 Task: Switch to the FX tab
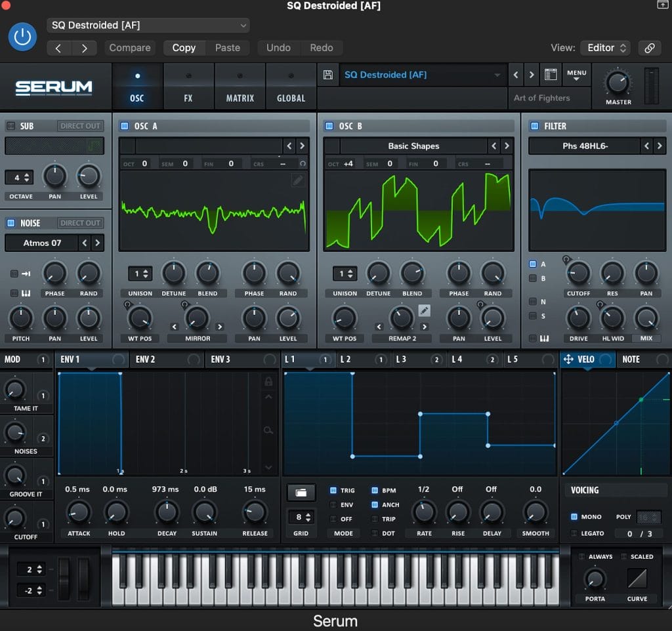(x=188, y=87)
